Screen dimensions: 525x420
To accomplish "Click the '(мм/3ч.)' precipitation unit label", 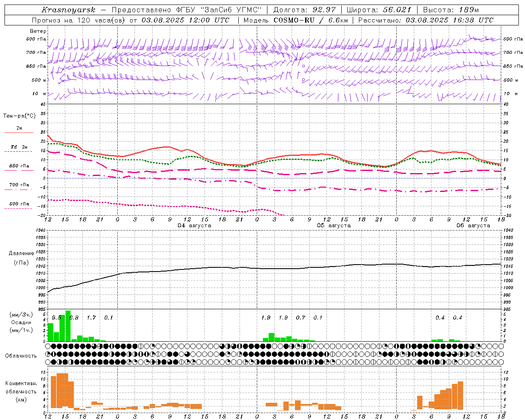I will coord(21,315).
